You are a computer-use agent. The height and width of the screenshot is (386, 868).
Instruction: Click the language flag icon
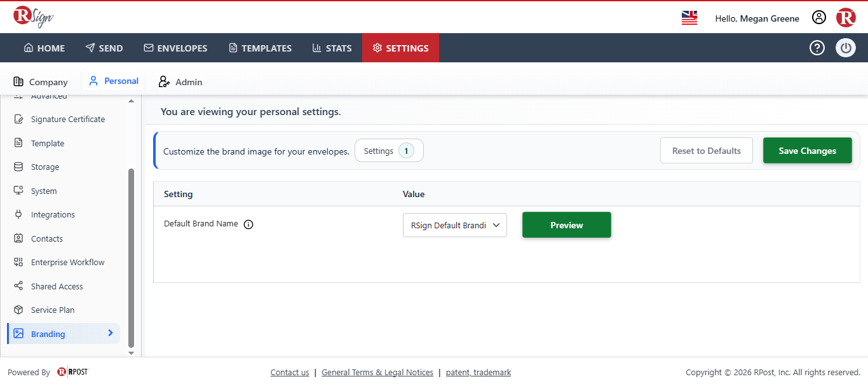click(x=689, y=18)
